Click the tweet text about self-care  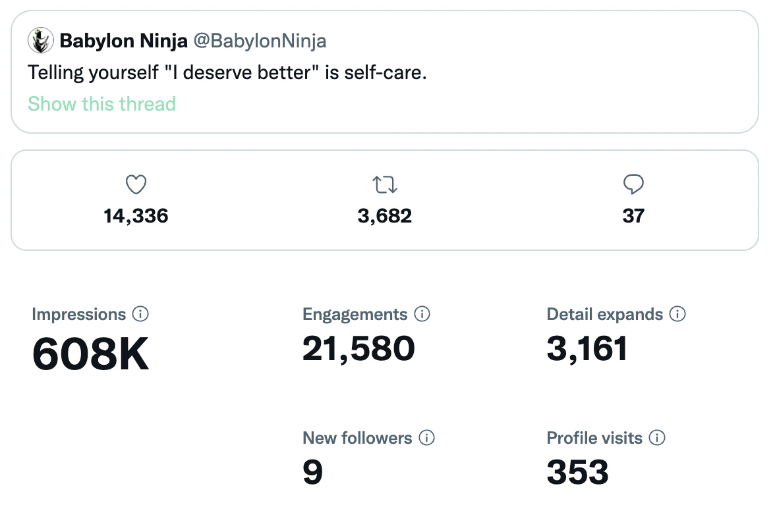click(x=227, y=72)
